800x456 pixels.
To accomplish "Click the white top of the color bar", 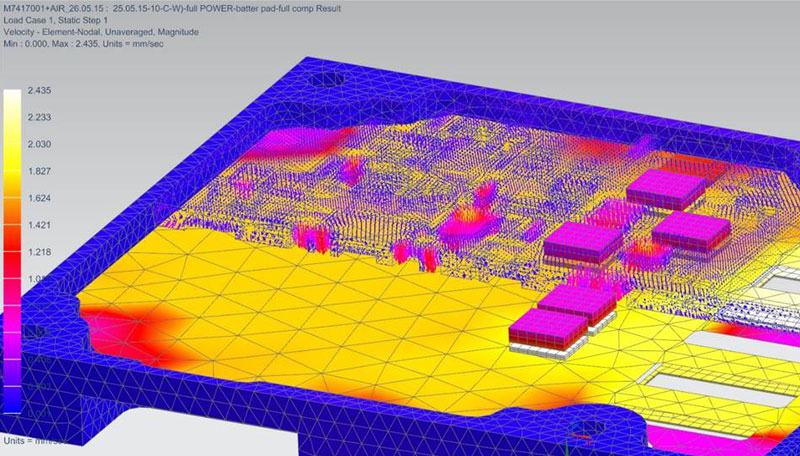I will (x=13, y=96).
